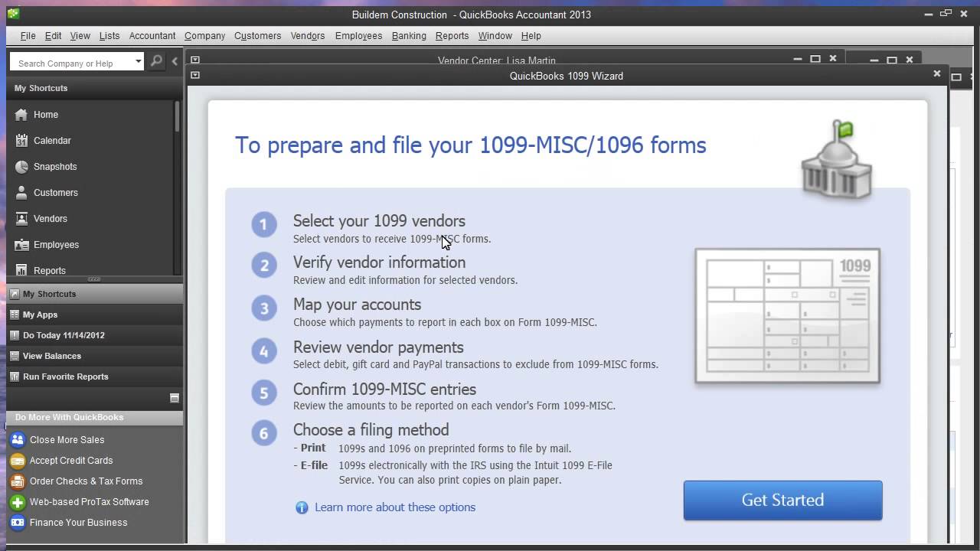Click Web-based ProTax Software icon
Viewport: 980px width, 551px height.
(17, 502)
